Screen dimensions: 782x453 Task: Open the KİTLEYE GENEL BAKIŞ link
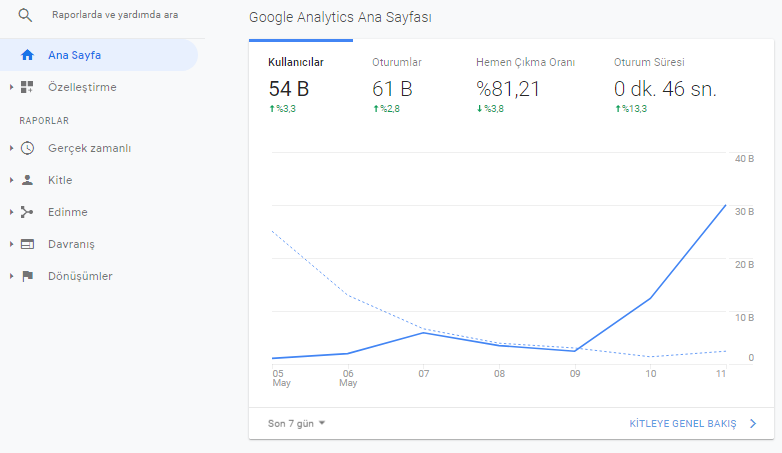[x=683, y=424]
